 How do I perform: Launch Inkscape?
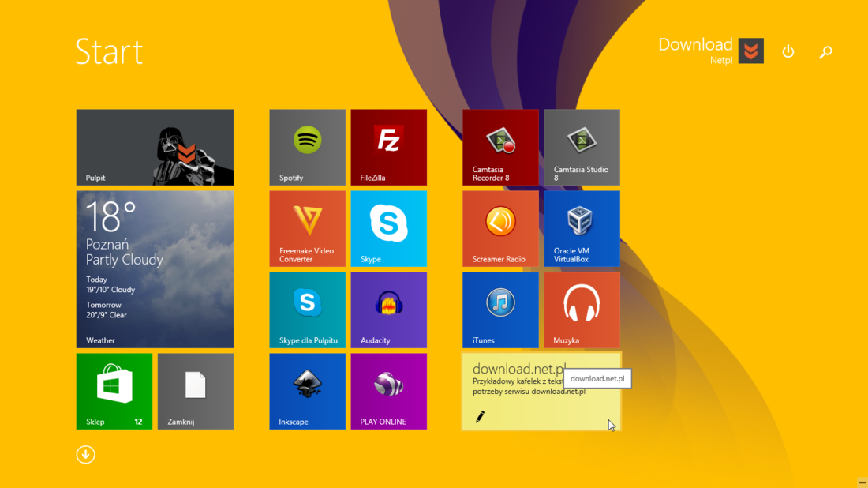[x=307, y=392]
